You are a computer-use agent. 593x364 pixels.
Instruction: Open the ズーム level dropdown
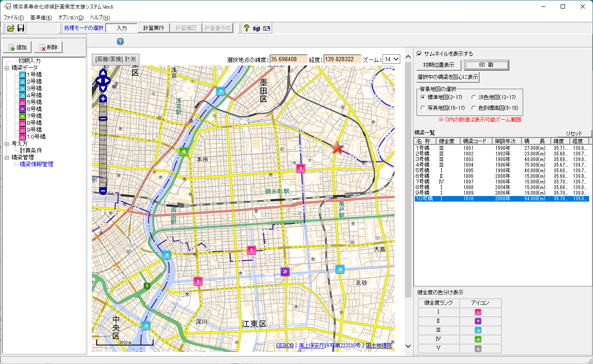[392, 59]
